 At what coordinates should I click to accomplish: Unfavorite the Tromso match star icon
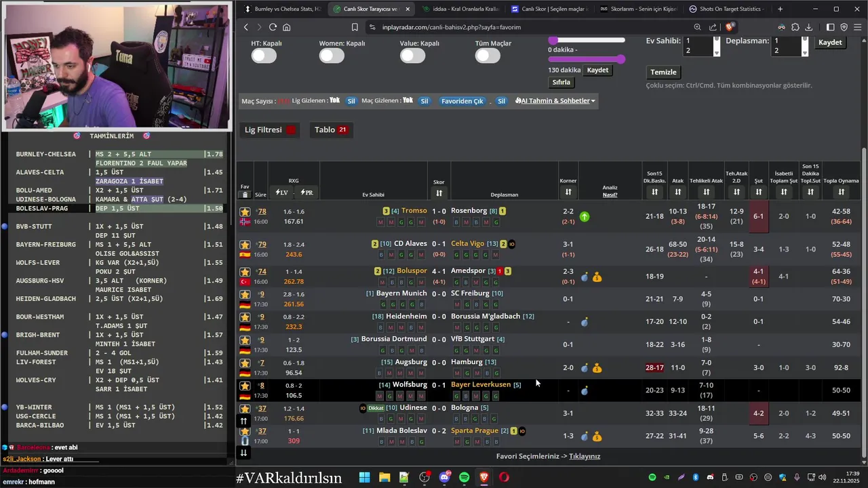[x=245, y=211]
